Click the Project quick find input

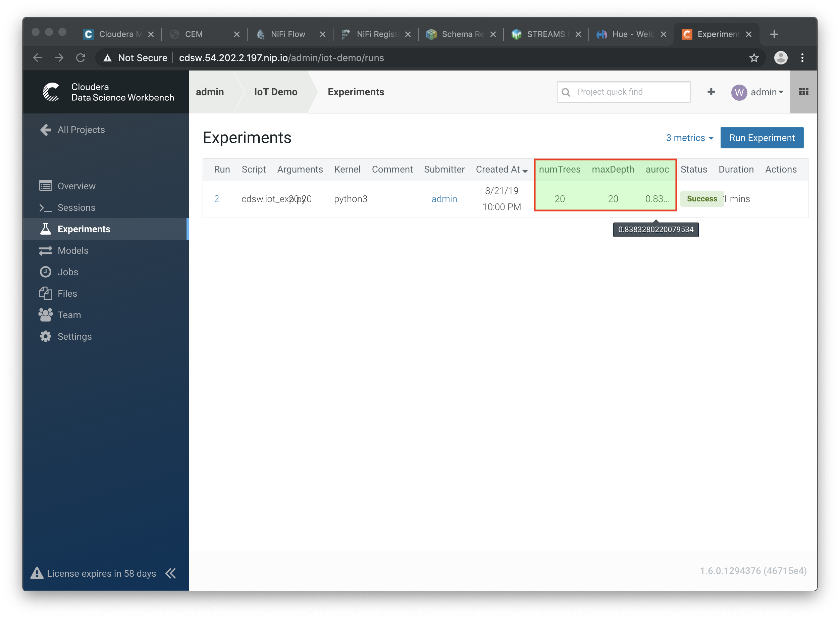coord(624,92)
